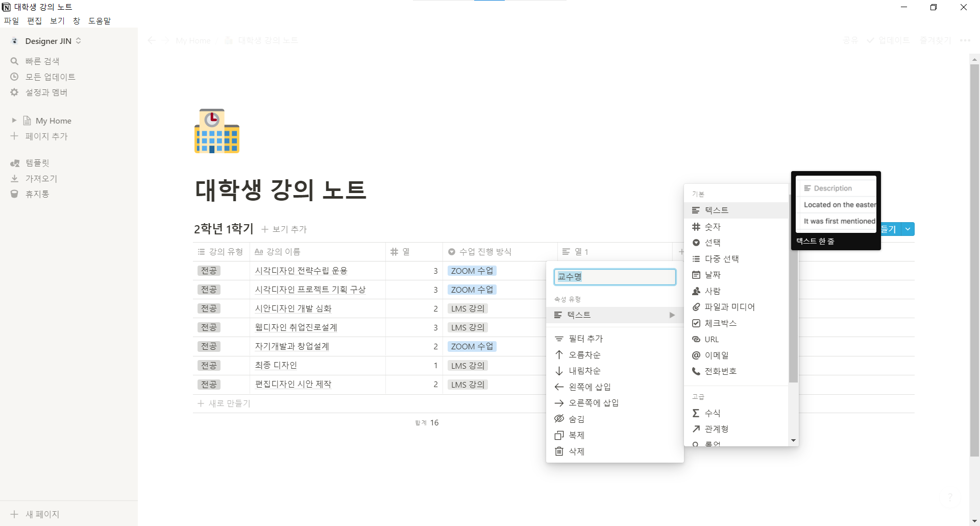Screen dimensions: 980x526
Task: Hide the column using 숨김
Action: tap(615, 419)
